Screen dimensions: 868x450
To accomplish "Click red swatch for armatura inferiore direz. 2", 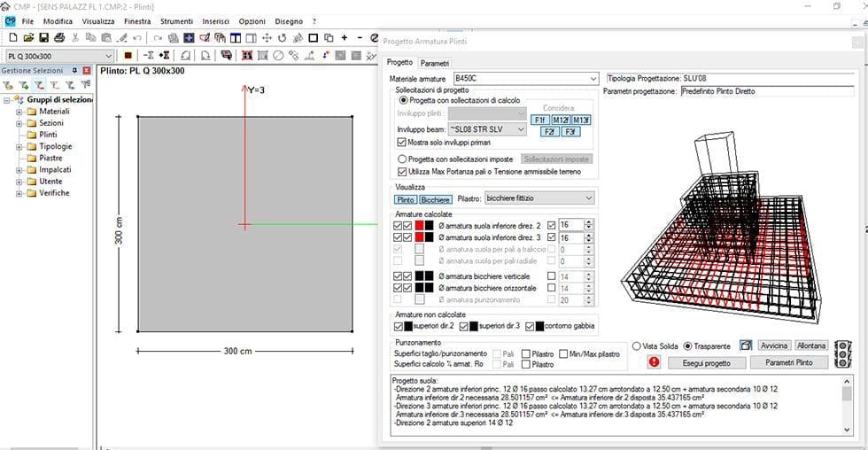I will (x=419, y=225).
